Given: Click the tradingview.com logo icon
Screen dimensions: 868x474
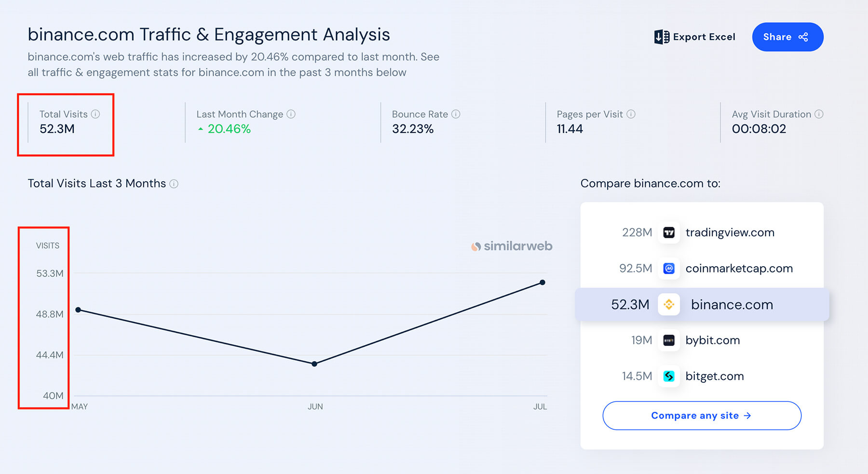Looking at the screenshot, I should coord(669,233).
